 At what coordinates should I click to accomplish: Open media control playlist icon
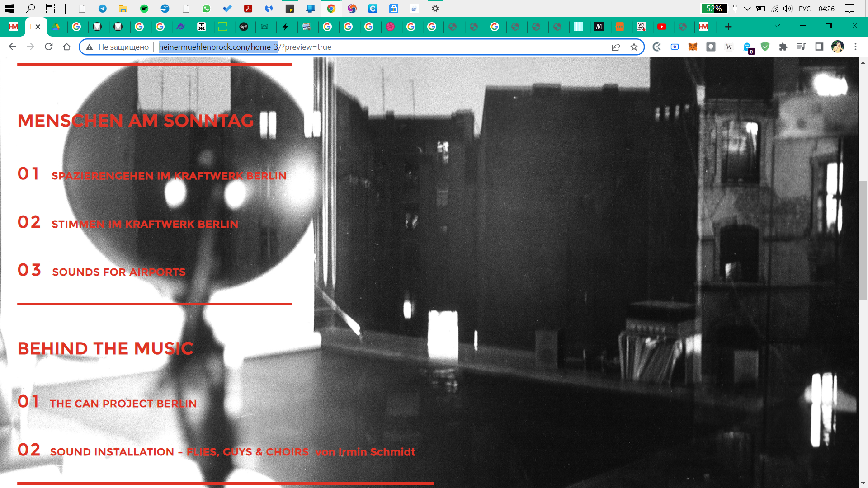point(801,47)
